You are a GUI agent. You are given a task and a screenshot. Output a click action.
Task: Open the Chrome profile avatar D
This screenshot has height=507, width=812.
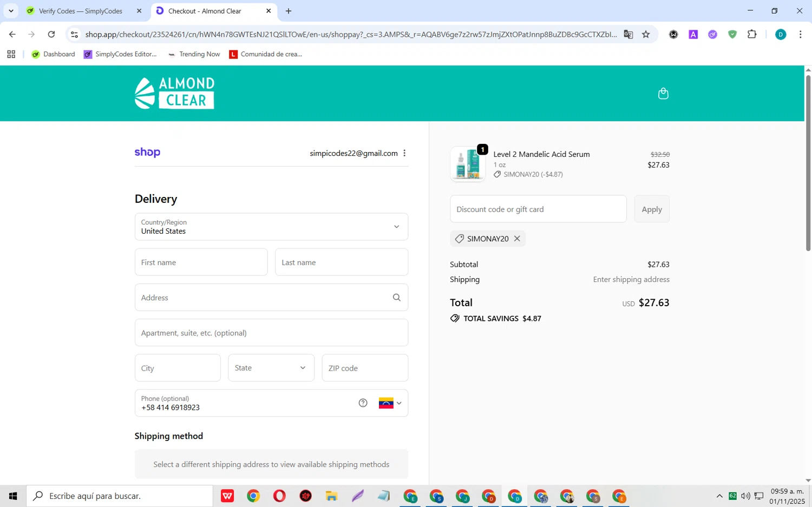click(781, 34)
